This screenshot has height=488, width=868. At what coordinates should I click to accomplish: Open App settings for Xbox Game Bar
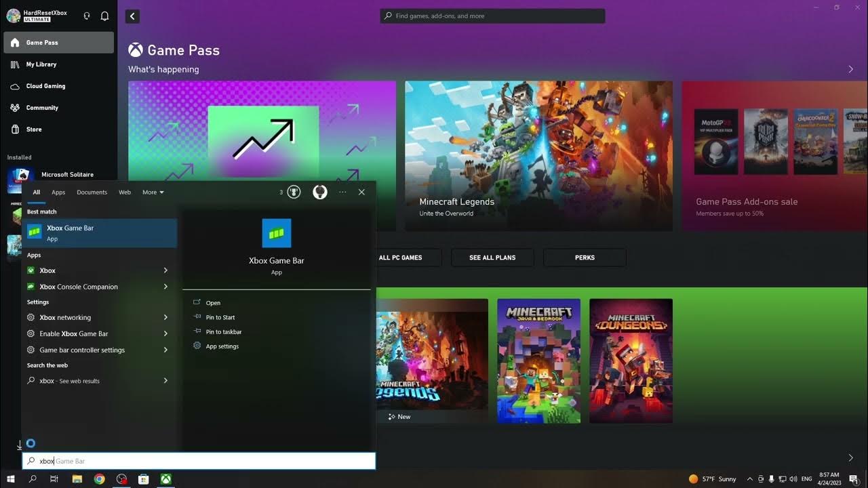coord(222,346)
